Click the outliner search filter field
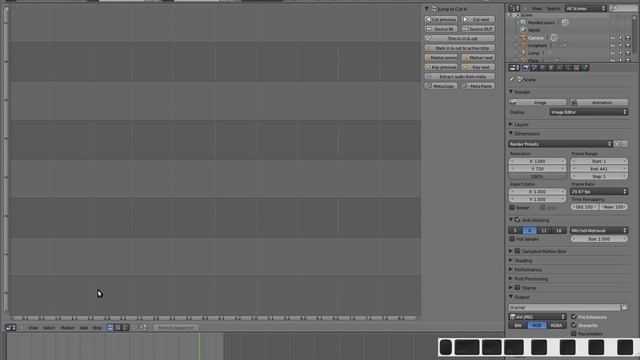This screenshot has width=640, height=360. point(623,8)
